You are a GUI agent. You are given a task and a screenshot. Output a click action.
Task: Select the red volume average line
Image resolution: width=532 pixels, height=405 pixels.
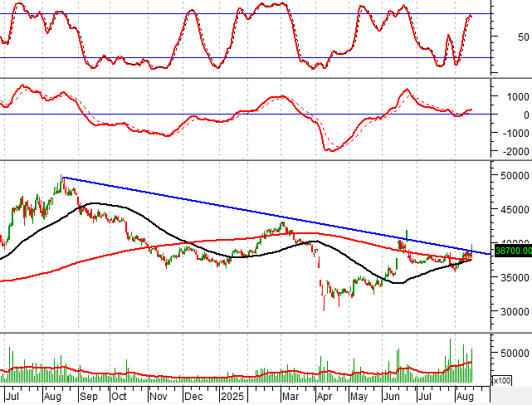click(x=207, y=374)
